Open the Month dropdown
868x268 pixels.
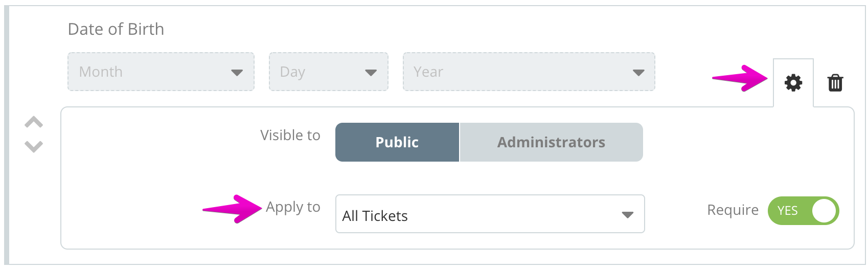[161, 72]
